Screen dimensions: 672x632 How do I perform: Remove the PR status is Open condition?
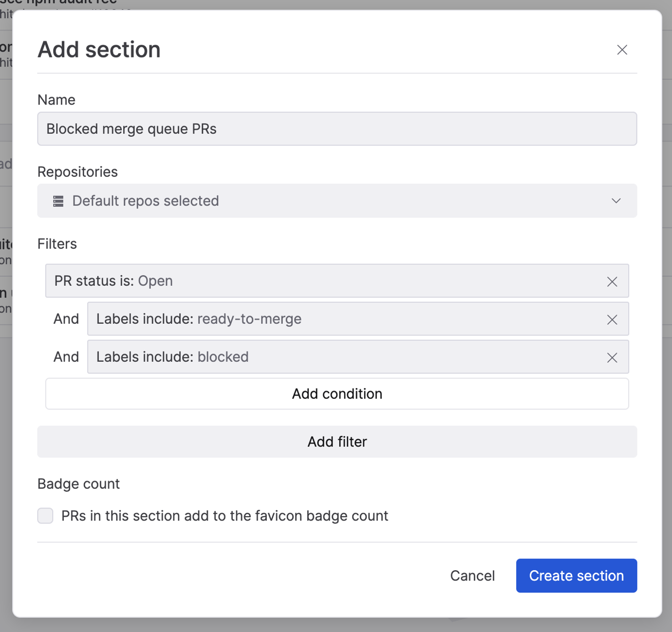click(x=612, y=281)
